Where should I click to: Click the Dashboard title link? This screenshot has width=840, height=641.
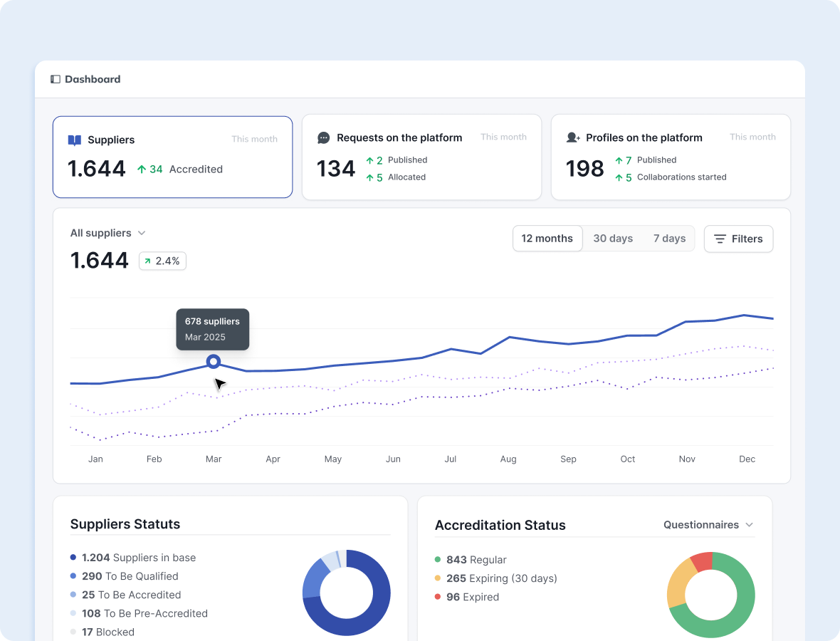tap(93, 79)
